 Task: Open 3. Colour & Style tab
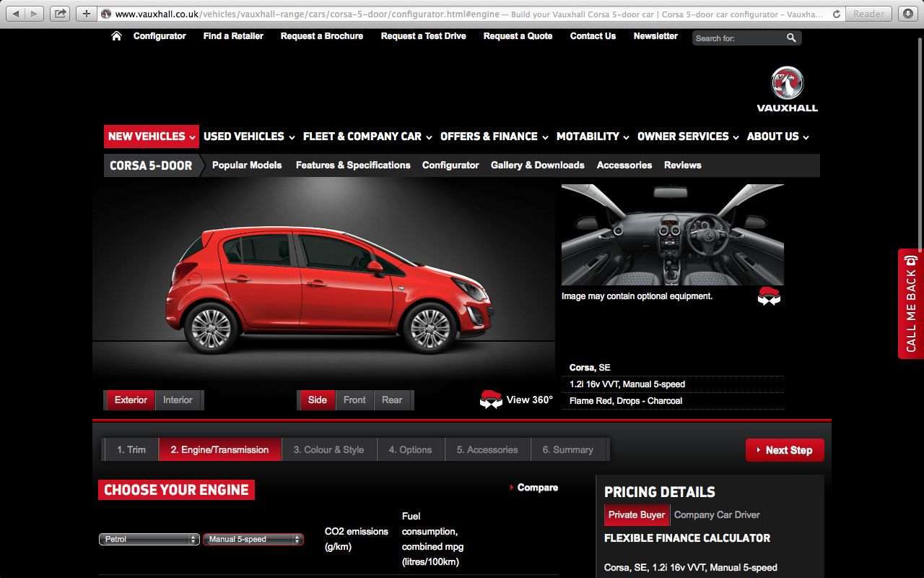[328, 449]
